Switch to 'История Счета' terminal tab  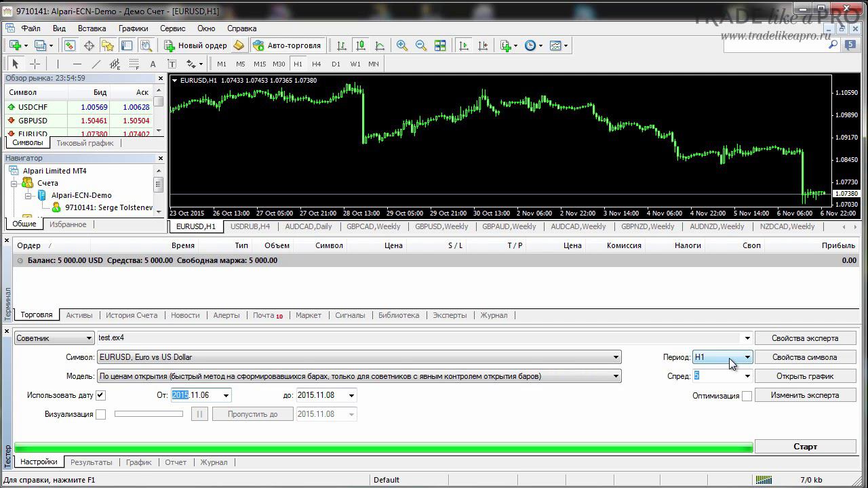click(x=132, y=315)
